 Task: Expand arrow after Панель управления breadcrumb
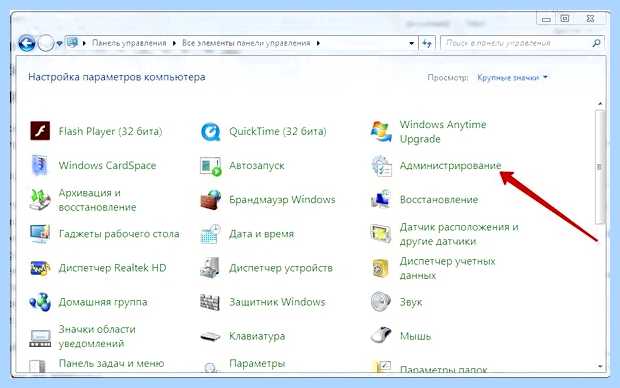pos(174,43)
